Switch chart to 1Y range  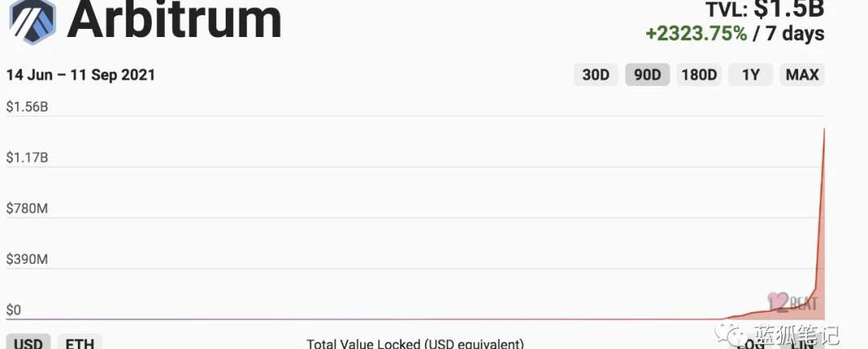751,75
